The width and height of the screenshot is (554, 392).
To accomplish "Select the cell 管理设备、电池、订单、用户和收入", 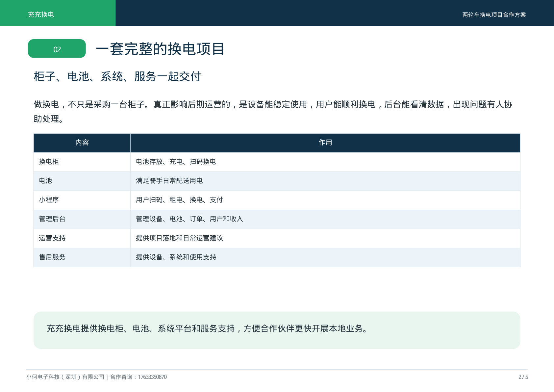I will [325, 219].
